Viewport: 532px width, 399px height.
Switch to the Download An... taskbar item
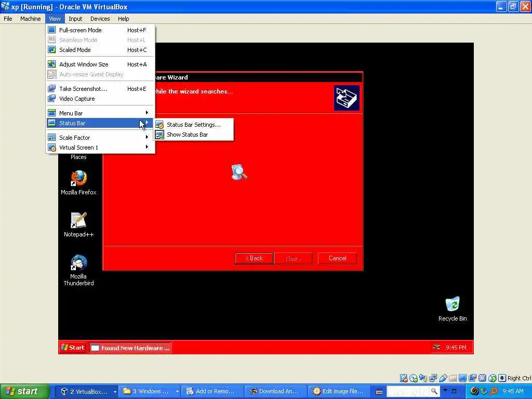click(275, 391)
